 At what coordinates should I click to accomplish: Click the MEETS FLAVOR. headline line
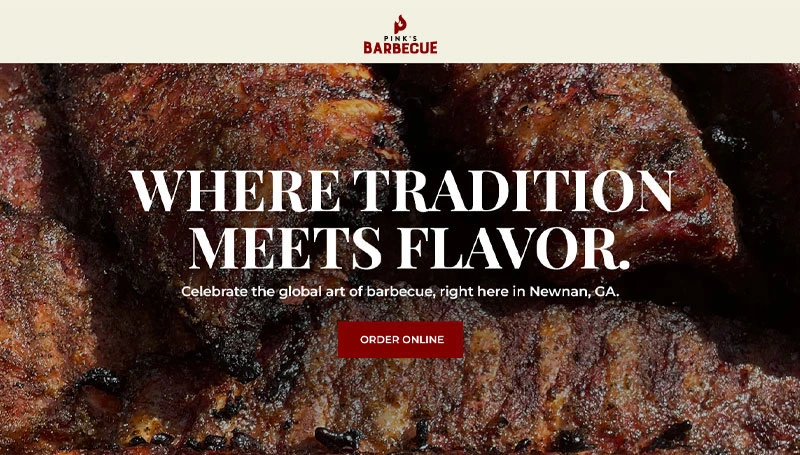tap(410, 248)
